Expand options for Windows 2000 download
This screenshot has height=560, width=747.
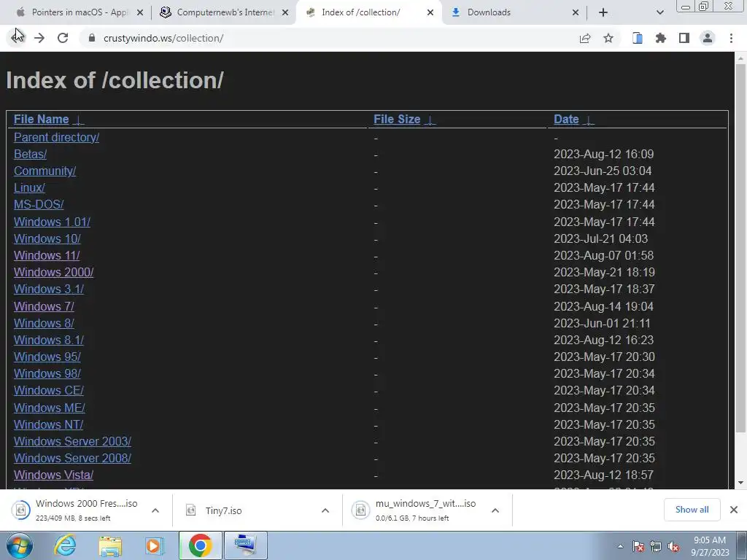coord(155,510)
